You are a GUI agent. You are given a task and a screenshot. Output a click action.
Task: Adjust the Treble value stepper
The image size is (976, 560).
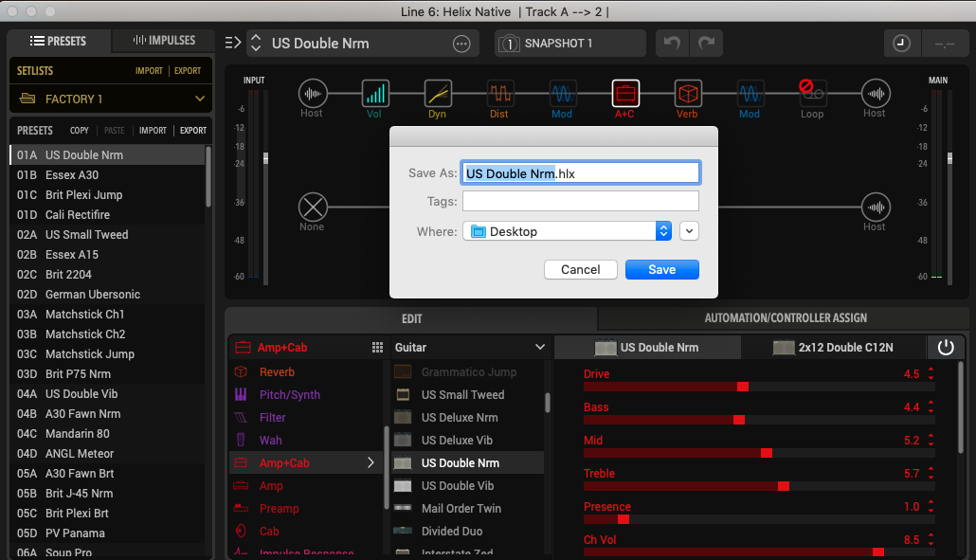click(x=931, y=473)
